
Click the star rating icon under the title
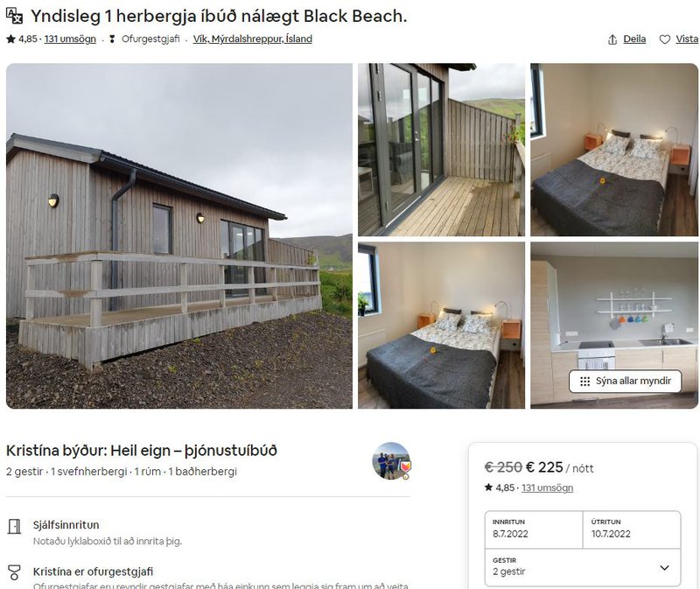pos(10,39)
